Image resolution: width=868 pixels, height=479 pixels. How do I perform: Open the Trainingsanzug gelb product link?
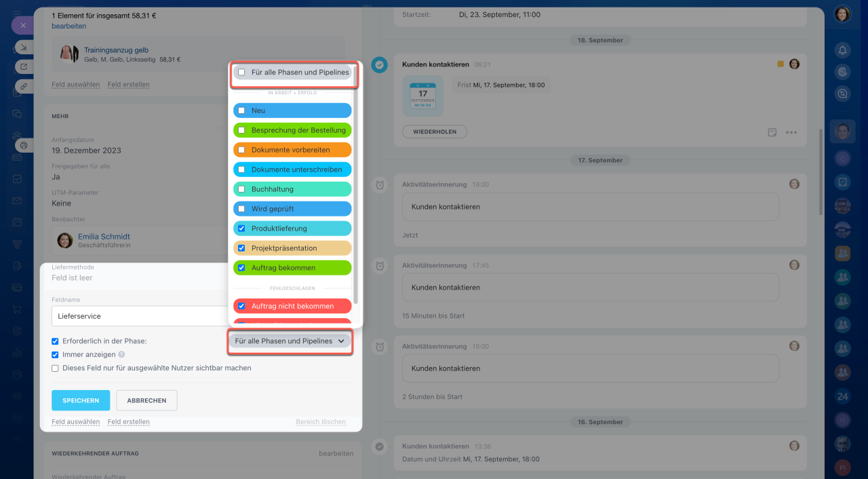click(116, 50)
